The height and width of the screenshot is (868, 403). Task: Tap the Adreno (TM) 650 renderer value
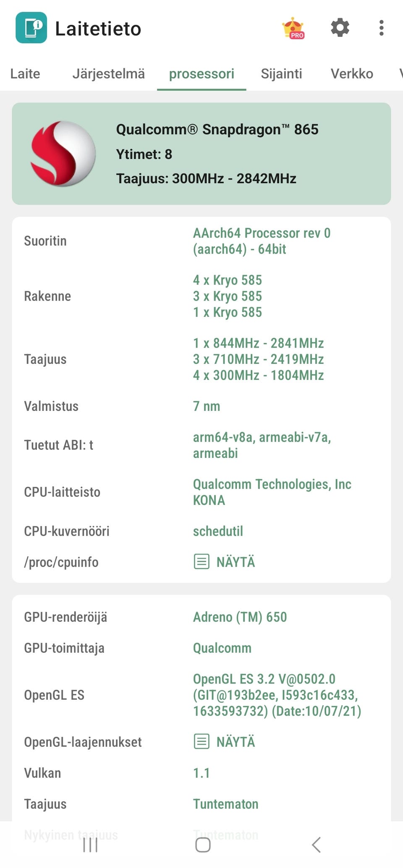pyautogui.click(x=240, y=617)
